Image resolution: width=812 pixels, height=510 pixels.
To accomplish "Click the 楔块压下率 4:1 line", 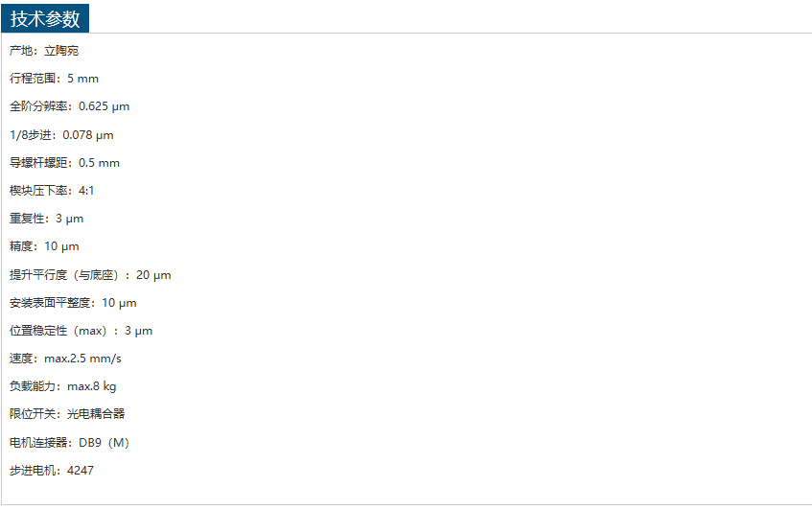I will point(52,191).
